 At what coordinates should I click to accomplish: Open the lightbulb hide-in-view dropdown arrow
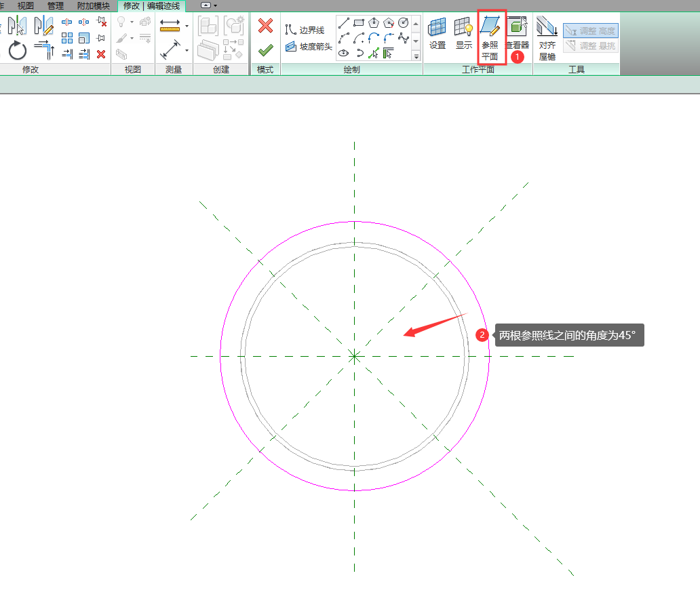[x=132, y=22]
